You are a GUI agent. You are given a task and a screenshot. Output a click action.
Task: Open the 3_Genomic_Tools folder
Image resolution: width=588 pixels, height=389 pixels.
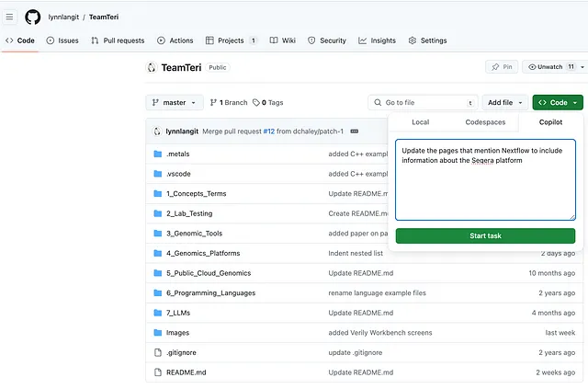click(x=194, y=234)
